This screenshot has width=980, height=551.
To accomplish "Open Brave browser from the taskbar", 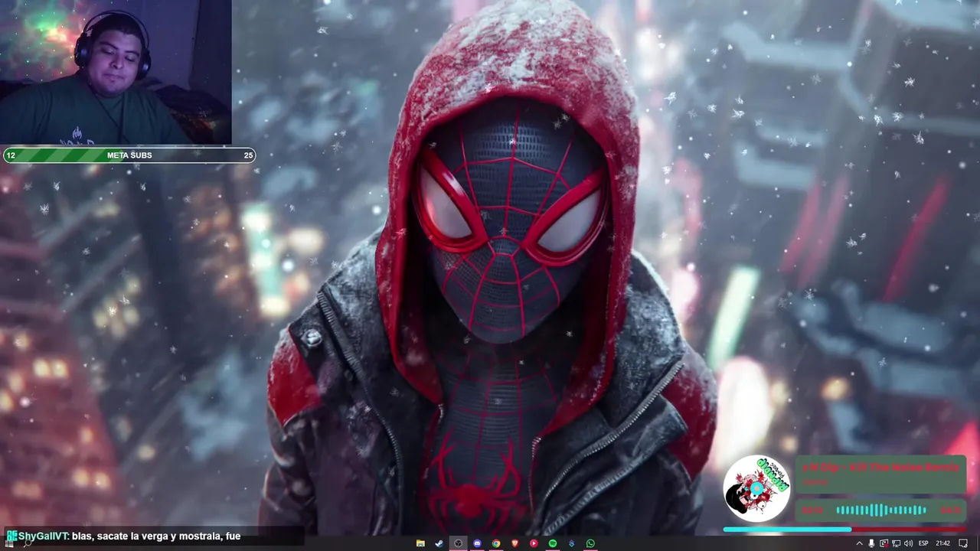I will pos(514,543).
